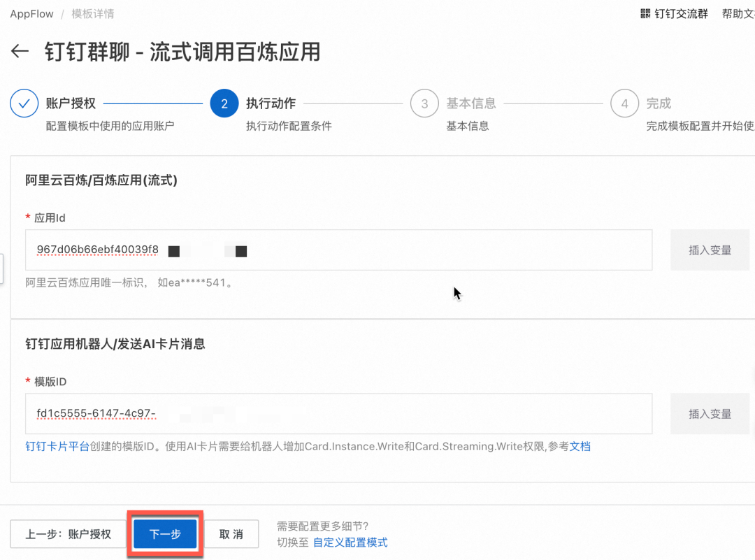
Task: Open the 文档 link after 参考
Action: coord(580,446)
